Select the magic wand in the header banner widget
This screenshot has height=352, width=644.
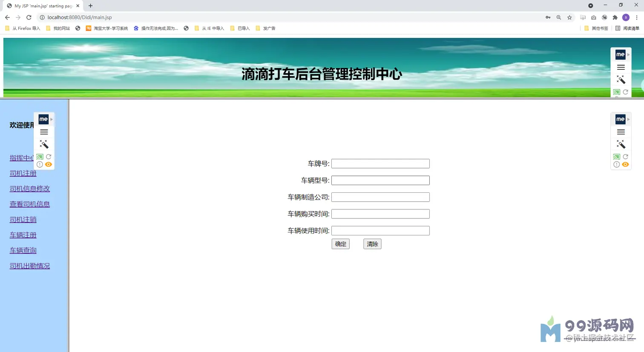click(x=621, y=80)
